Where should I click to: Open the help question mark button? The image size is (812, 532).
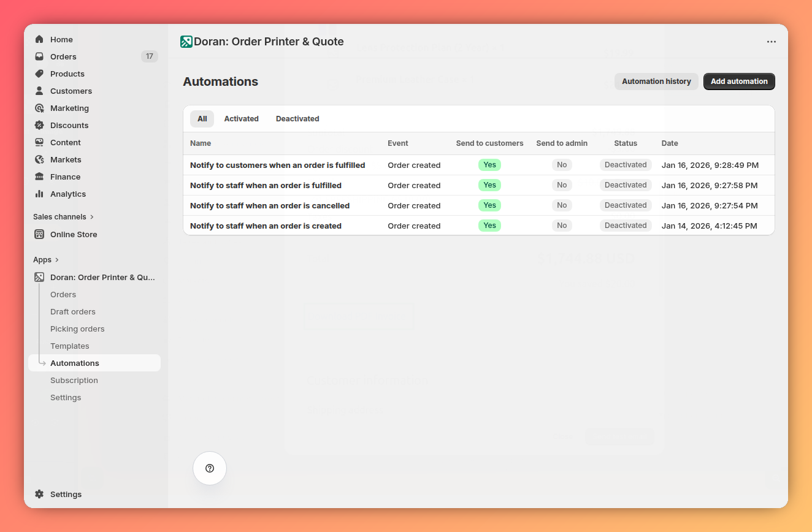(209, 468)
